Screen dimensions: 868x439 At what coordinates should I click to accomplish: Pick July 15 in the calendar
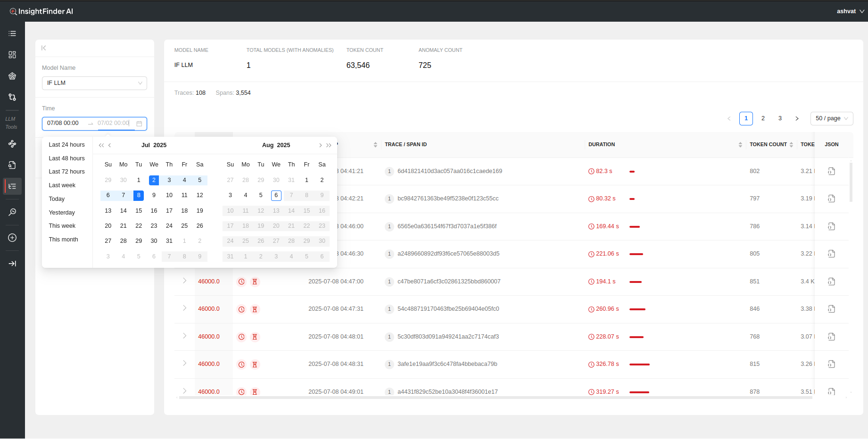click(x=139, y=211)
